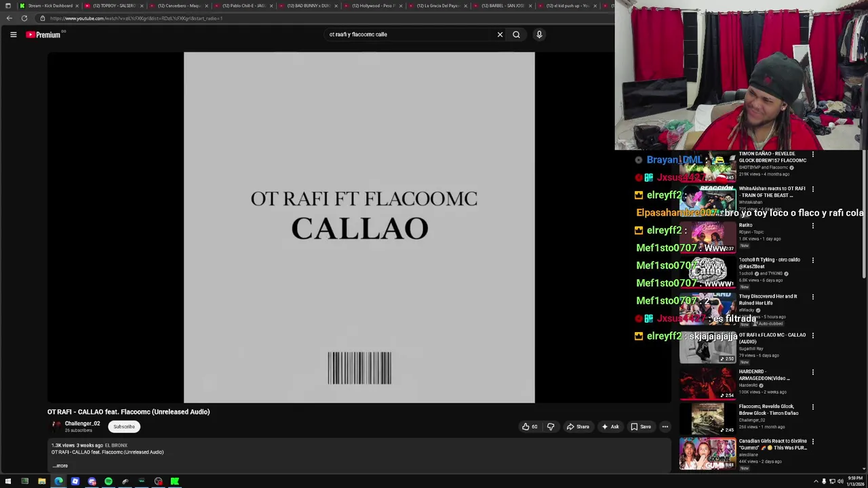The height and width of the screenshot is (488, 868).
Task: Focus the YouTube search field
Action: pyautogui.click(x=410, y=35)
